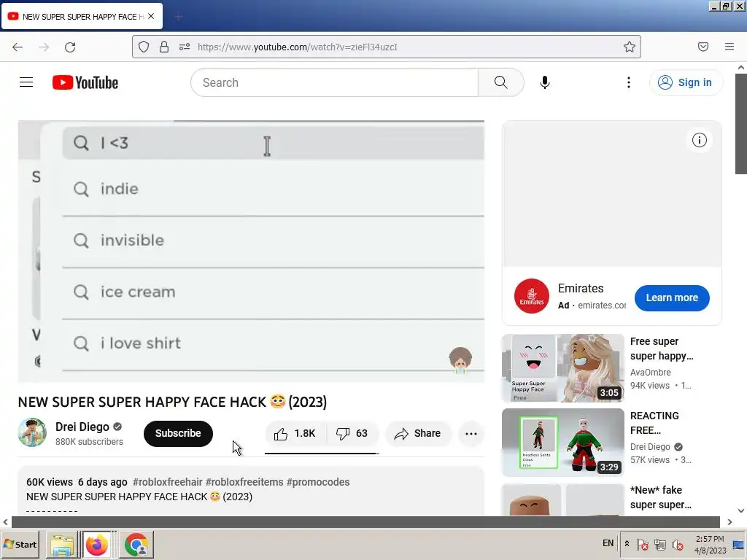Open File Explorer from the taskbar

pyautogui.click(x=62, y=544)
